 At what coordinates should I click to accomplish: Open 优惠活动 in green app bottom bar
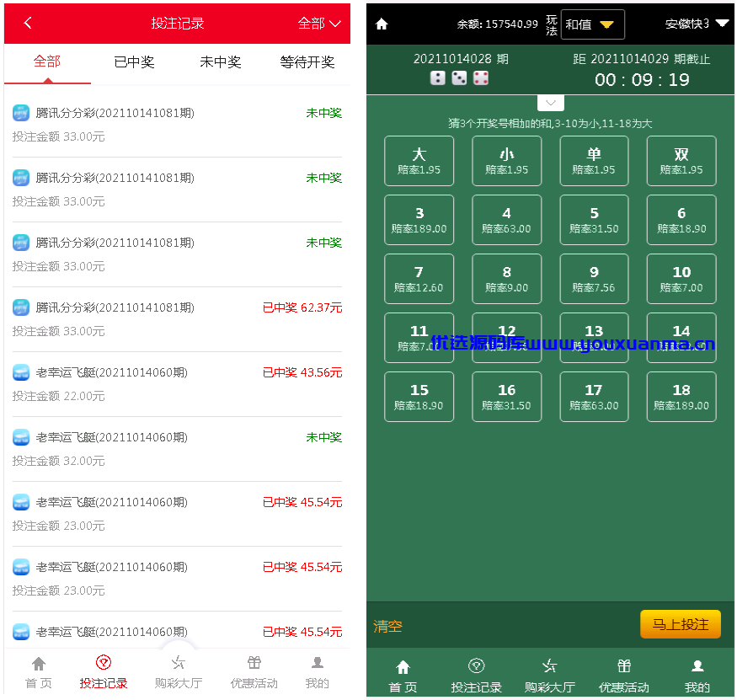tap(624, 676)
